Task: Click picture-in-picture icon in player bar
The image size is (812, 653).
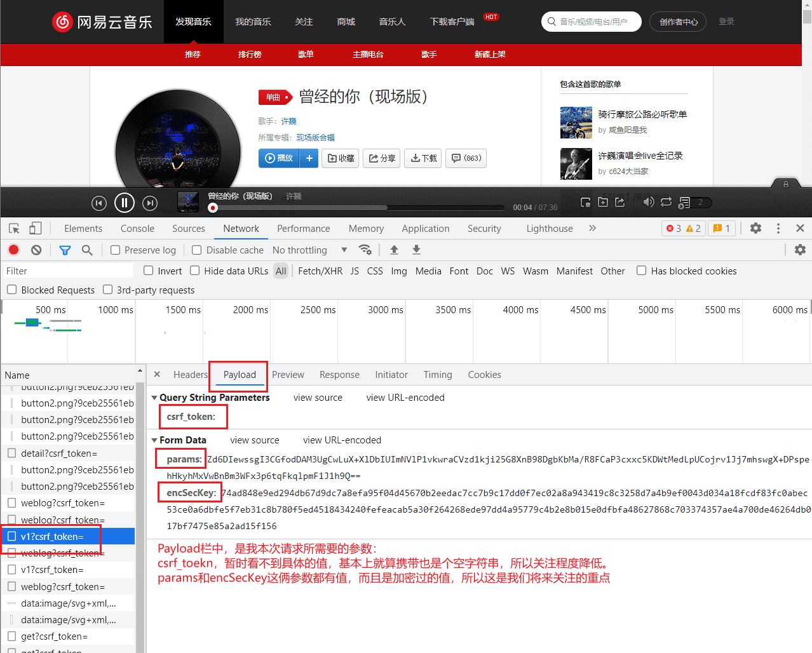Action: (586, 202)
